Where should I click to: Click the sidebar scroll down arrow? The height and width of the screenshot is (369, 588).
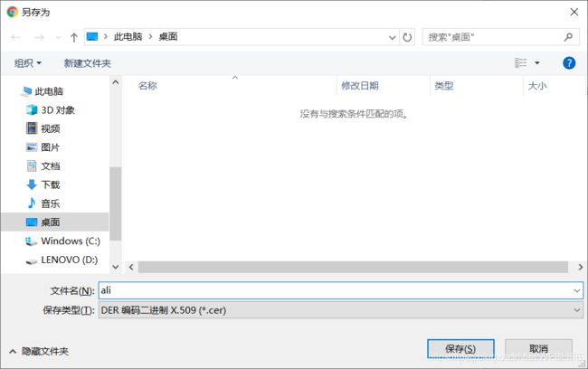point(116,267)
